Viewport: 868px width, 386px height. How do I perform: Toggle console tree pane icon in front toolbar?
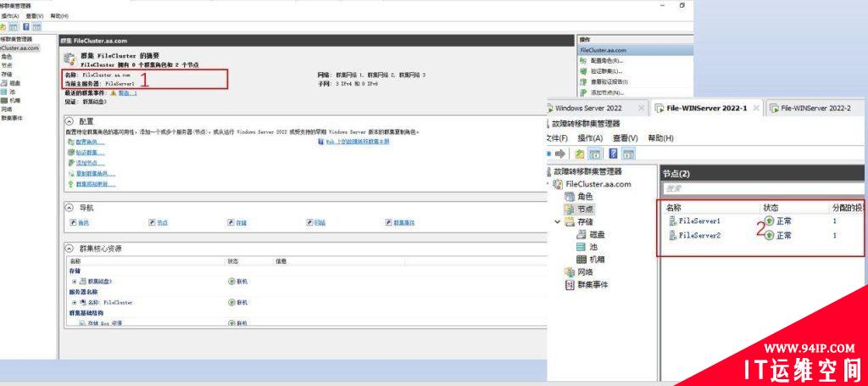595,154
